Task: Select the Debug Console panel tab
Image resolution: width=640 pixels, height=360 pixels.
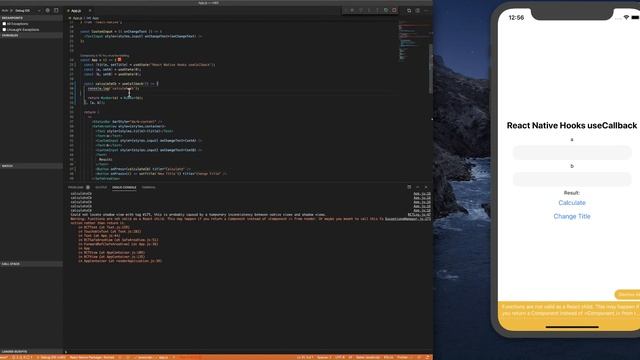Action: pos(124,187)
